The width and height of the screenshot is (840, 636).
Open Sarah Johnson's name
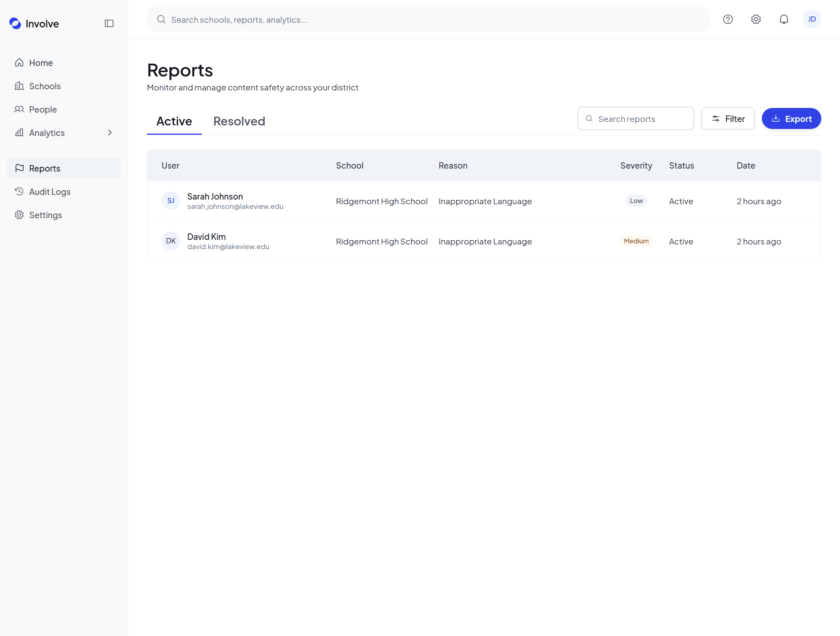pos(215,196)
